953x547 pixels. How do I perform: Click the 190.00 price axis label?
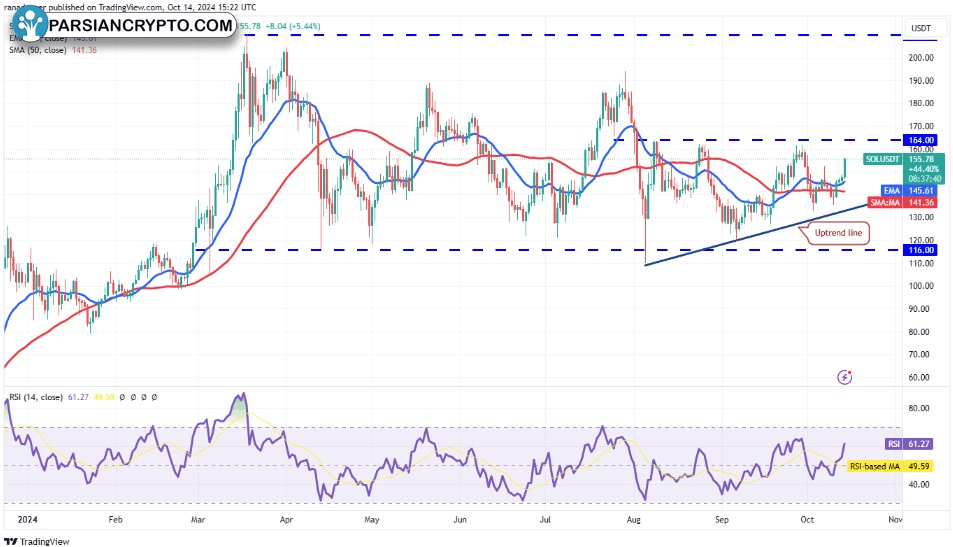click(x=921, y=81)
